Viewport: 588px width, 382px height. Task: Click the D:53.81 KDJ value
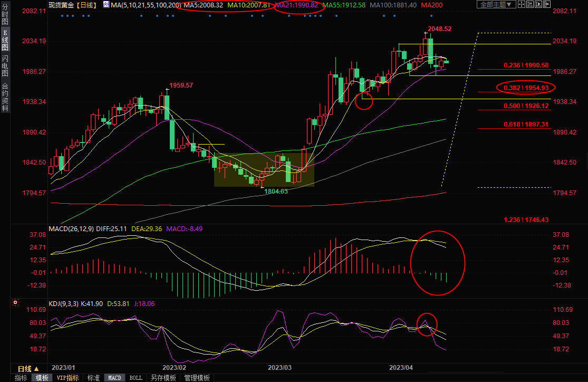coord(118,303)
